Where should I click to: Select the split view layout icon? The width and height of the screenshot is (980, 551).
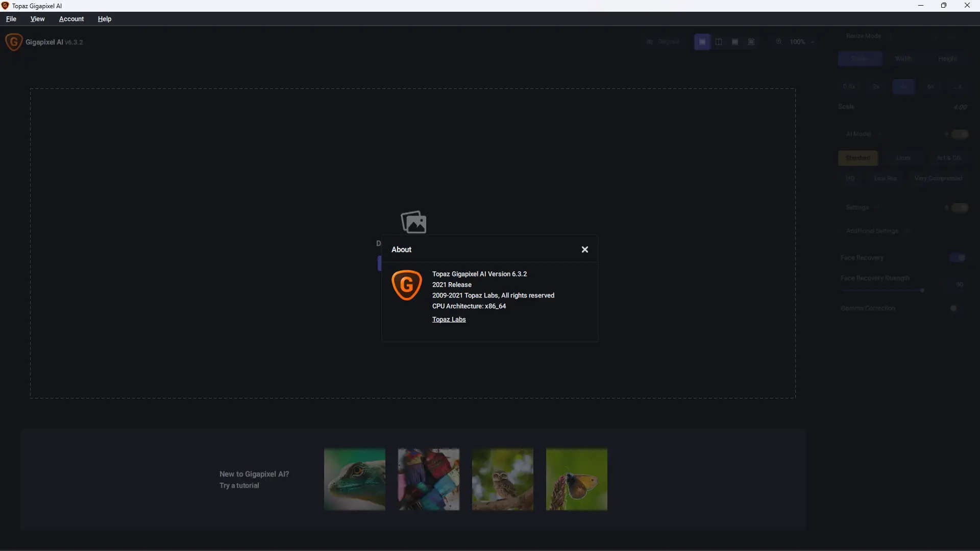point(719,42)
